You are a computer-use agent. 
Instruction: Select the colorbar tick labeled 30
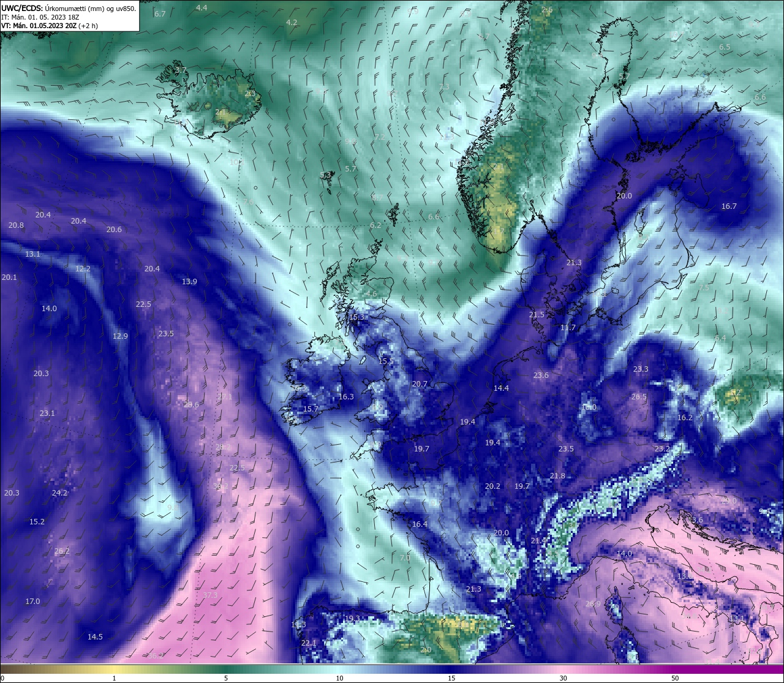[563, 678]
